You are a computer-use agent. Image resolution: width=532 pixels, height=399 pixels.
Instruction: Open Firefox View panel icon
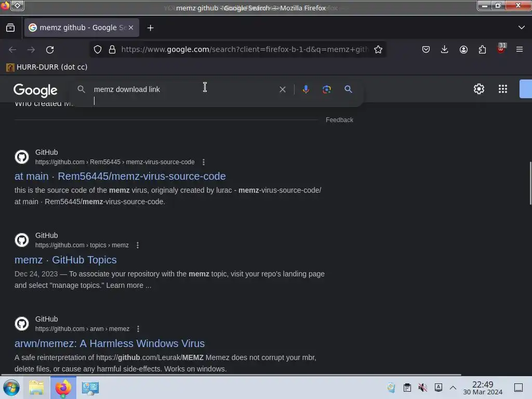(x=10, y=28)
